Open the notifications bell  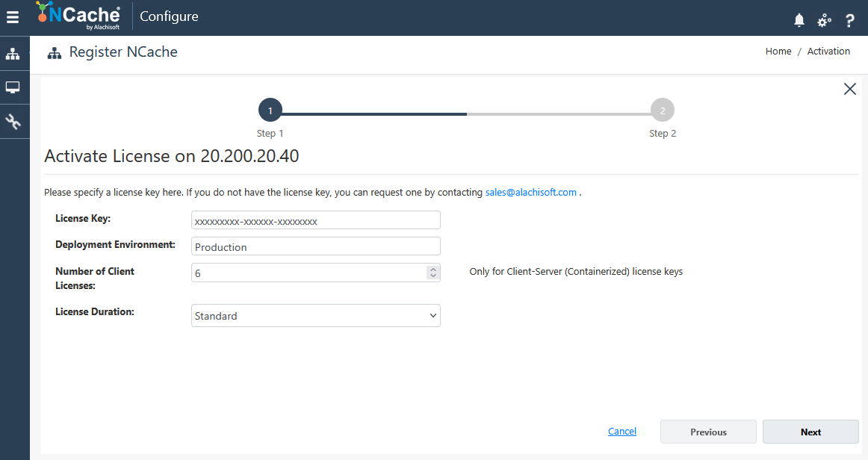click(799, 20)
